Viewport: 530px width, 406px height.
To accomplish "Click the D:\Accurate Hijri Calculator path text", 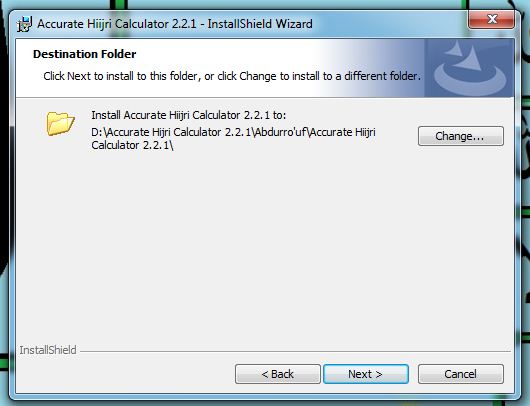I will pyautogui.click(x=233, y=132).
